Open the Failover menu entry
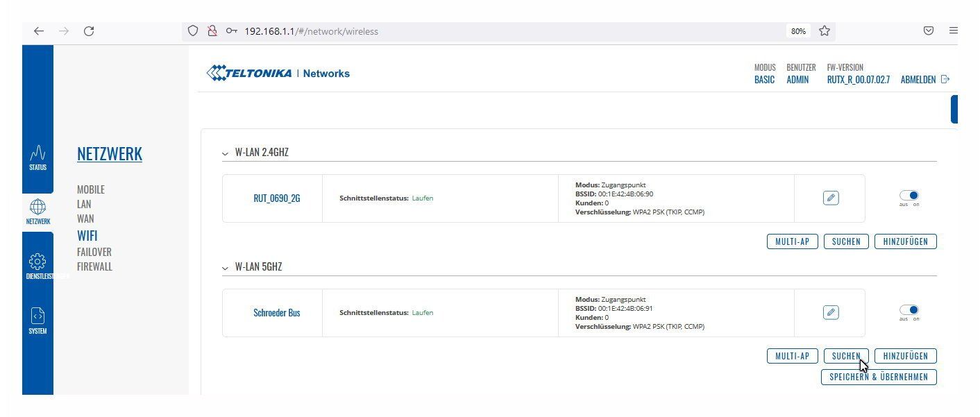The image size is (980, 417). [94, 252]
